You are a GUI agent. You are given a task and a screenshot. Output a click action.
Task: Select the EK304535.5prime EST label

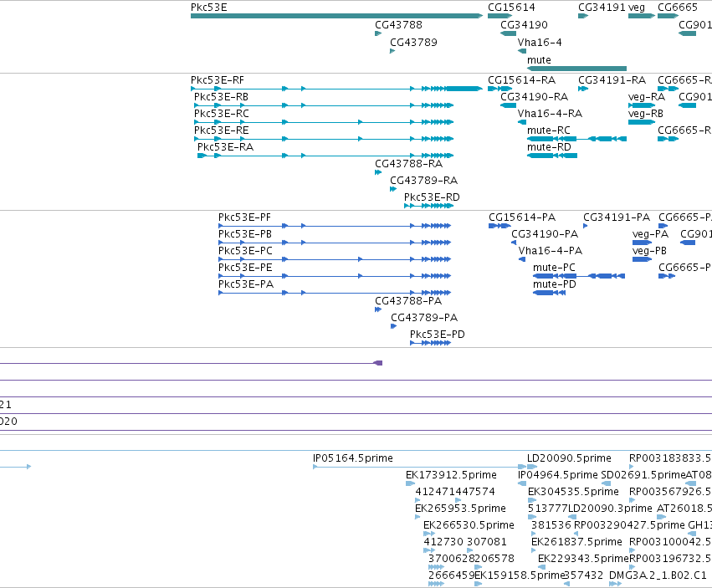coord(573,492)
